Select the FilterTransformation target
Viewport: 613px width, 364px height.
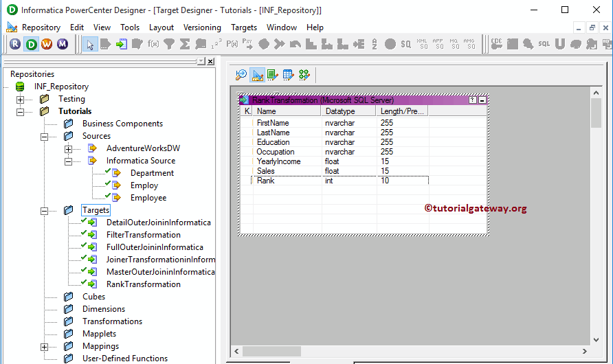pyautogui.click(x=144, y=235)
